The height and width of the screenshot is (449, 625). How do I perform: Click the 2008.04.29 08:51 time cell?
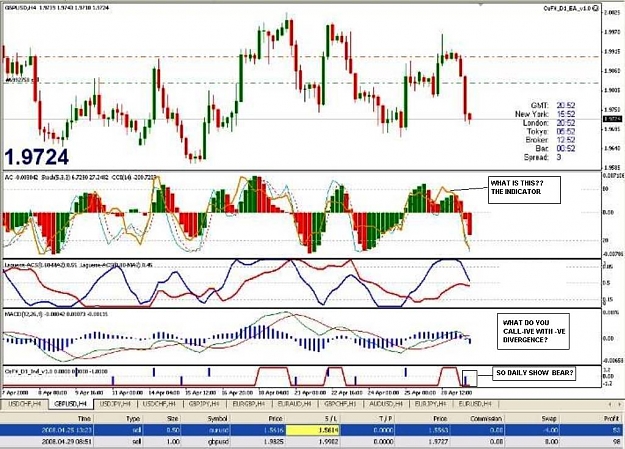(67, 441)
